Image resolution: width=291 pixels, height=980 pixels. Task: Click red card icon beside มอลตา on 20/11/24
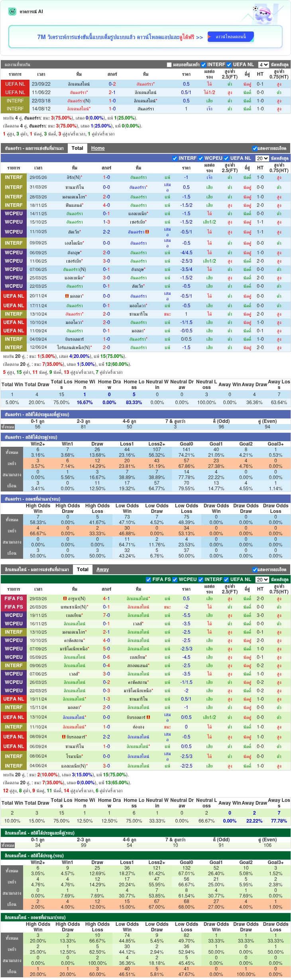point(67,296)
